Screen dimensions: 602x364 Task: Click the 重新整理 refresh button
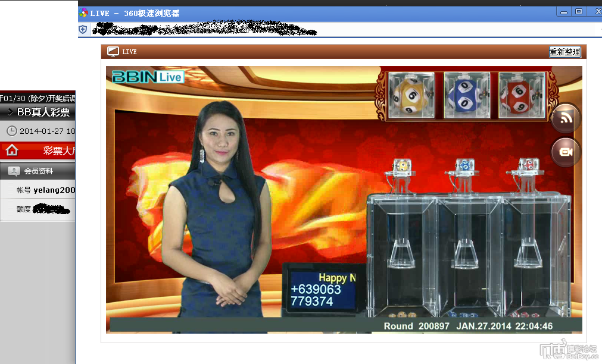point(564,52)
